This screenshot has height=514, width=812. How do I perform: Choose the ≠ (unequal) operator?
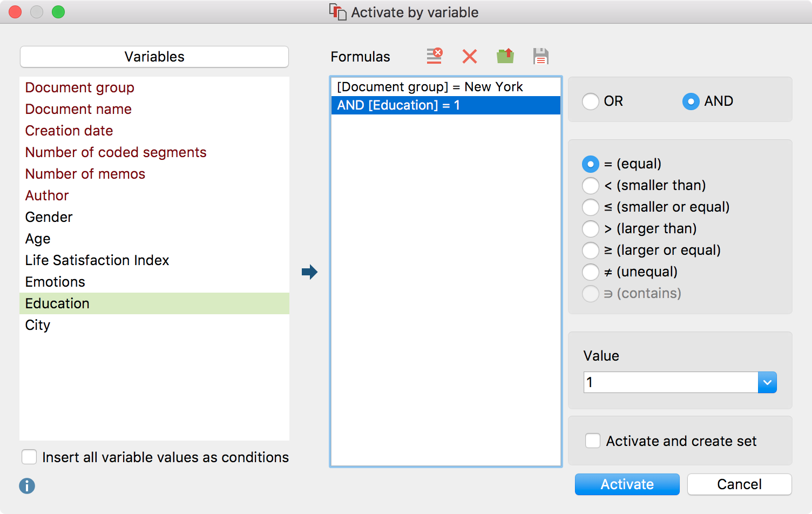[591, 272]
